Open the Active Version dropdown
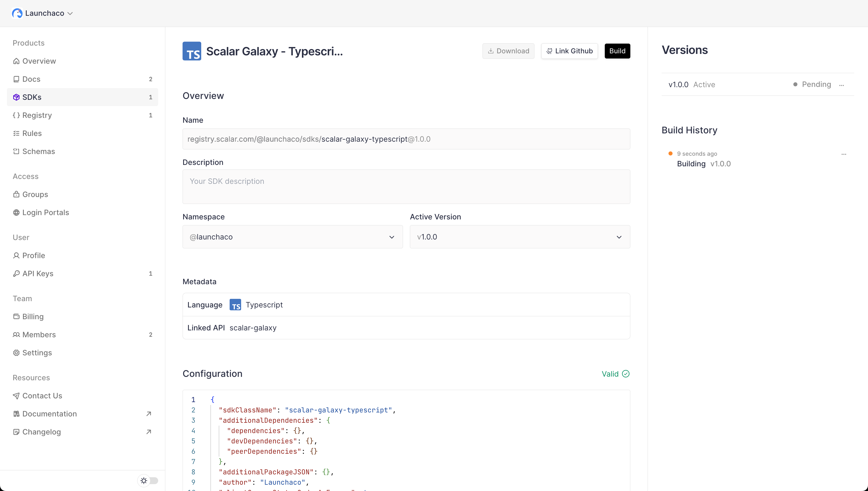 point(520,237)
